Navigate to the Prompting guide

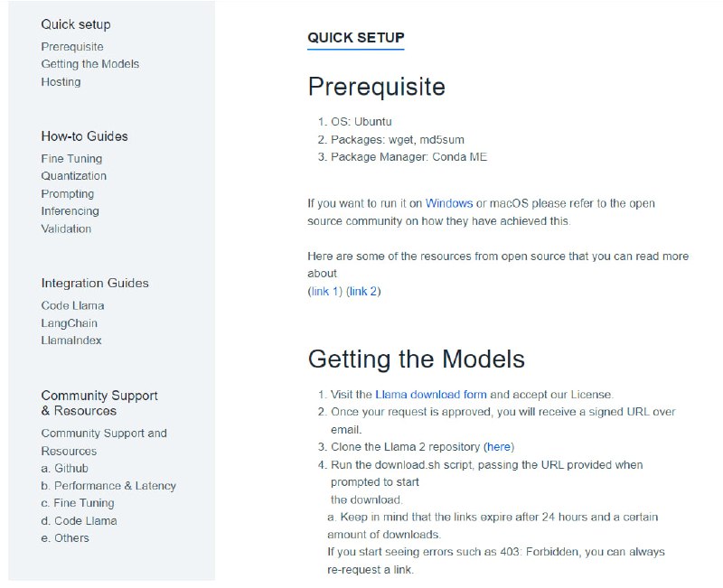67,194
